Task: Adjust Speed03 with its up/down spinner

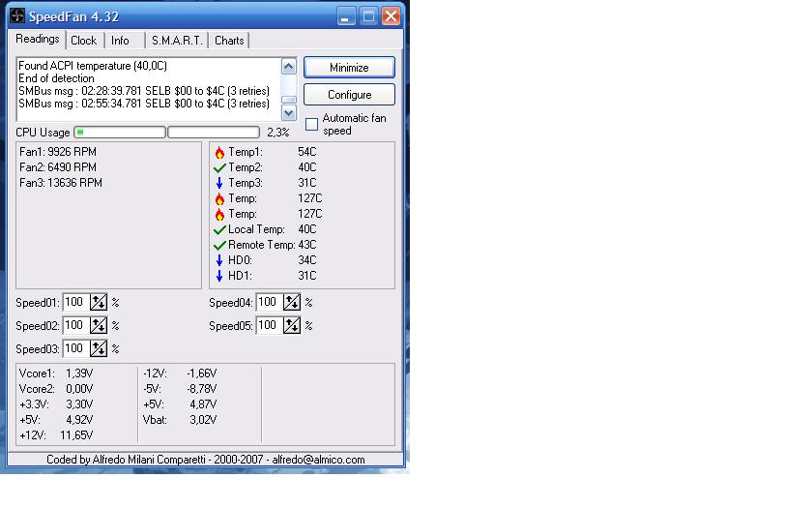Action: tap(99, 348)
